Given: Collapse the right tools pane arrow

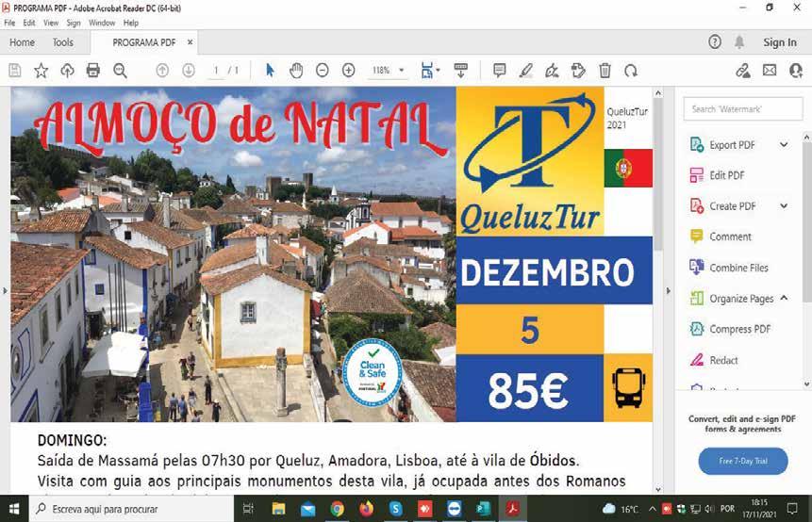Looking at the screenshot, I should click(668, 291).
